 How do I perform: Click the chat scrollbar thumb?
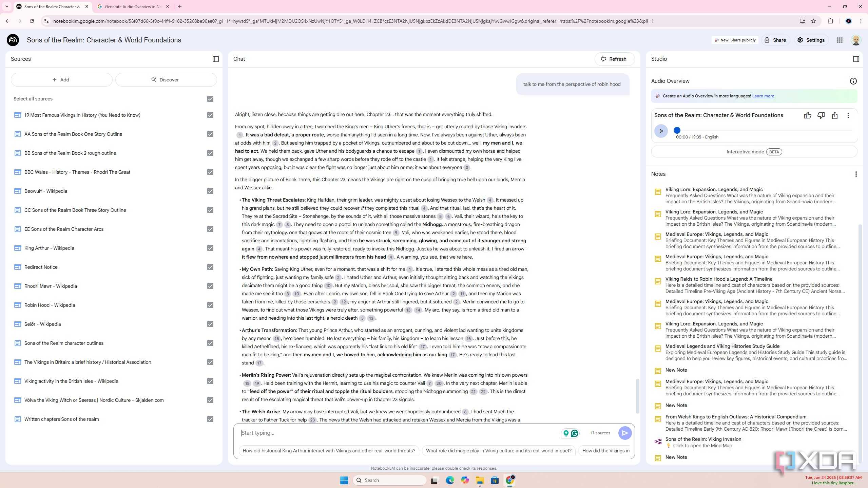pos(637,396)
